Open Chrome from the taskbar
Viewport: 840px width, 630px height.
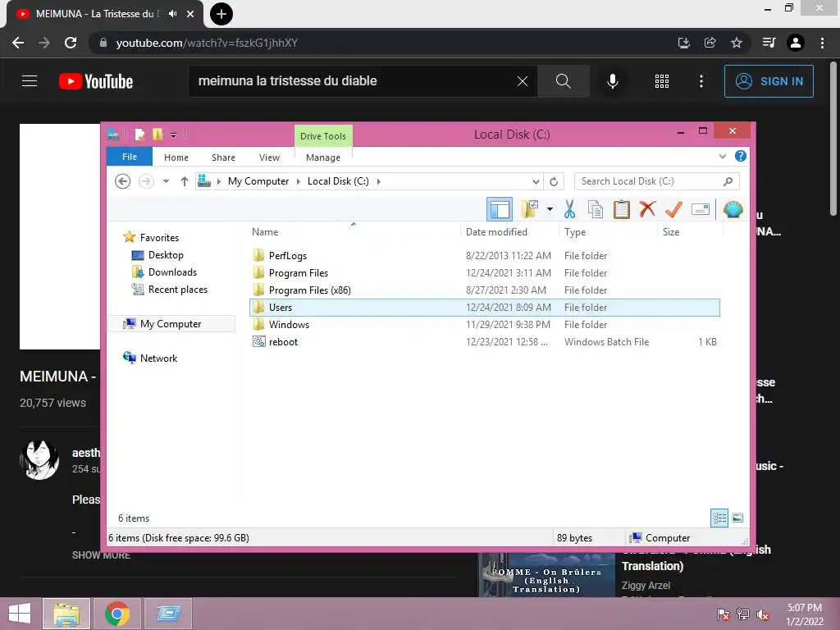click(117, 614)
